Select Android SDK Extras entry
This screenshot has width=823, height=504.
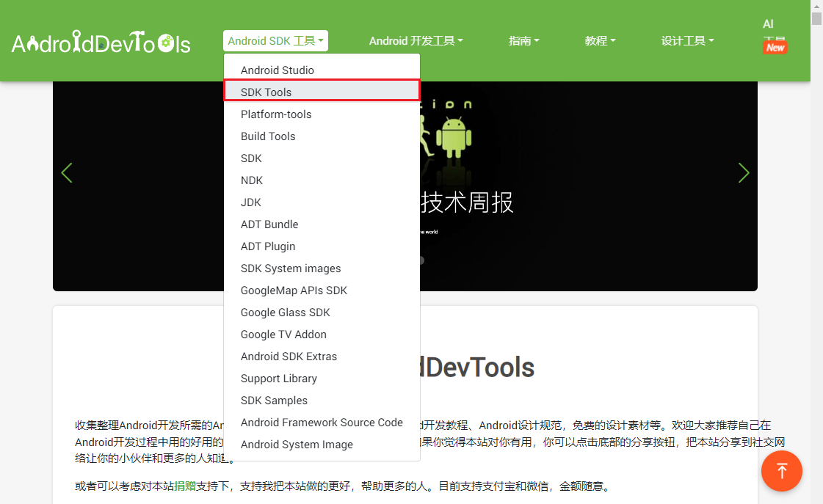click(322, 357)
